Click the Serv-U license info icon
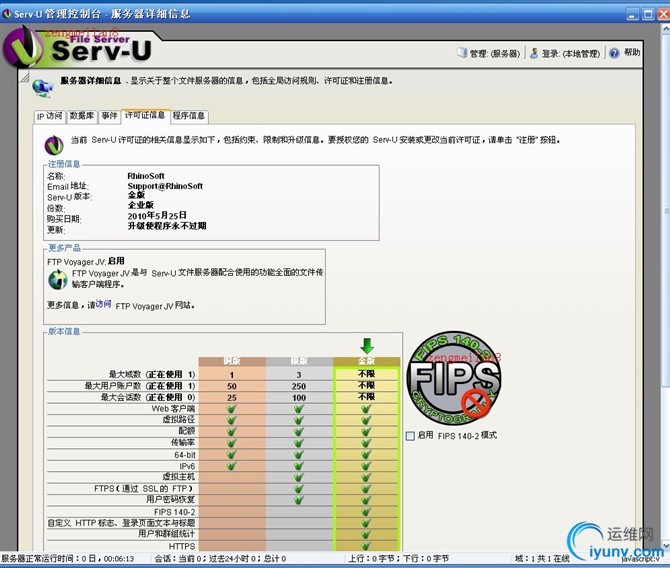 (x=54, y=145)
